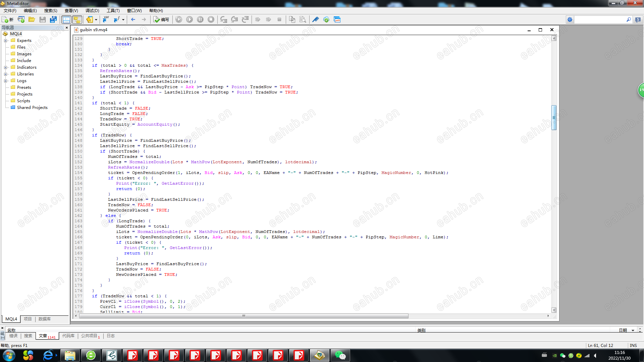Select the Shared Projects folder
This screenshot has height=362, width=644.
click(x=32, y=108)
